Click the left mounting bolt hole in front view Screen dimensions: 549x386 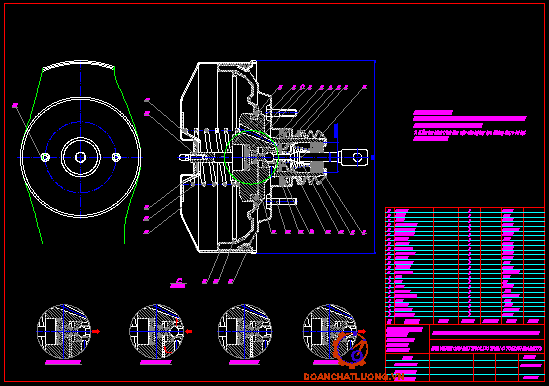45,157
